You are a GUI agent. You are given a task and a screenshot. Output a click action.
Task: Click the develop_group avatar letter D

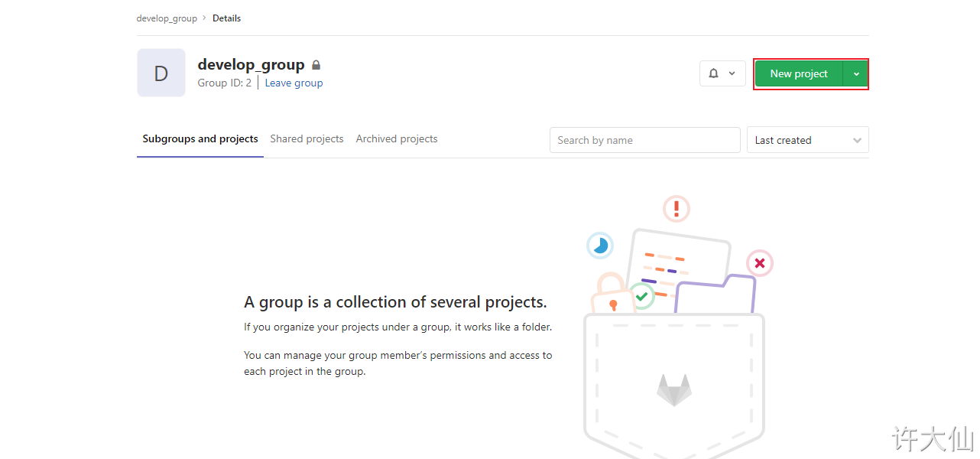click(161, 73)
